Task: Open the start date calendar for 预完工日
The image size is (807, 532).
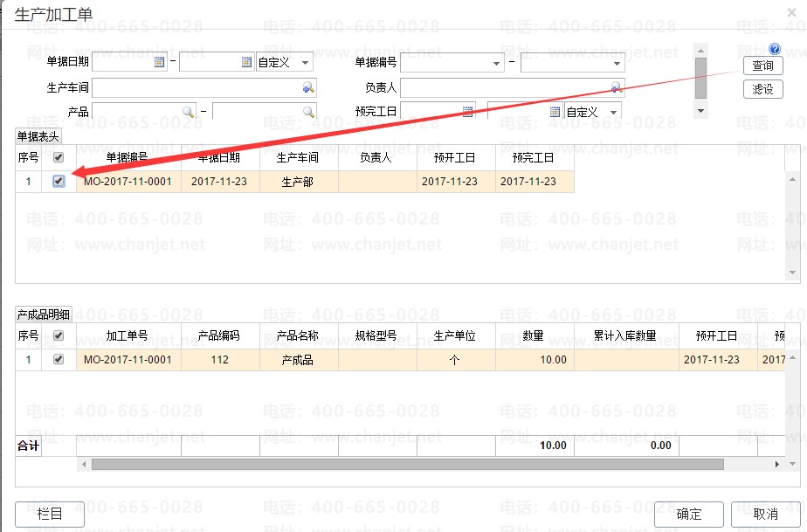Action: point(467,112)
